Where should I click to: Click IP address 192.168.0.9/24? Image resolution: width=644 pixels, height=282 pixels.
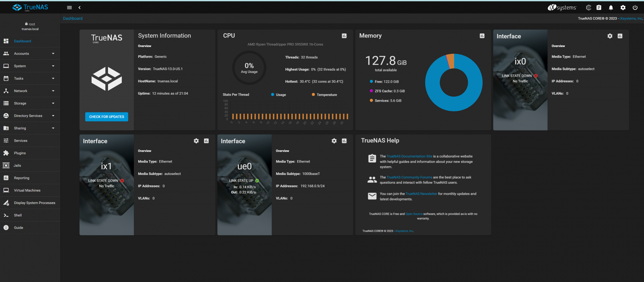click(x=313, y=186)
